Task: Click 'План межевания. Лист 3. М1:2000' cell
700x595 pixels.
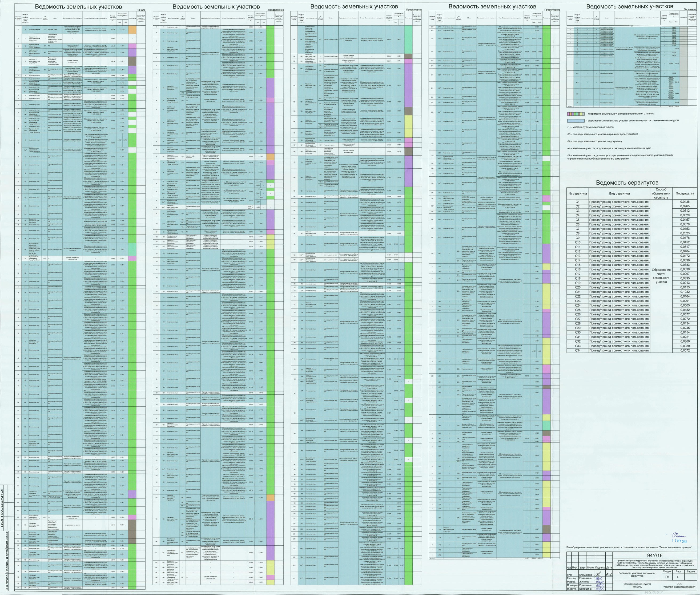Action: pos(637,585)
